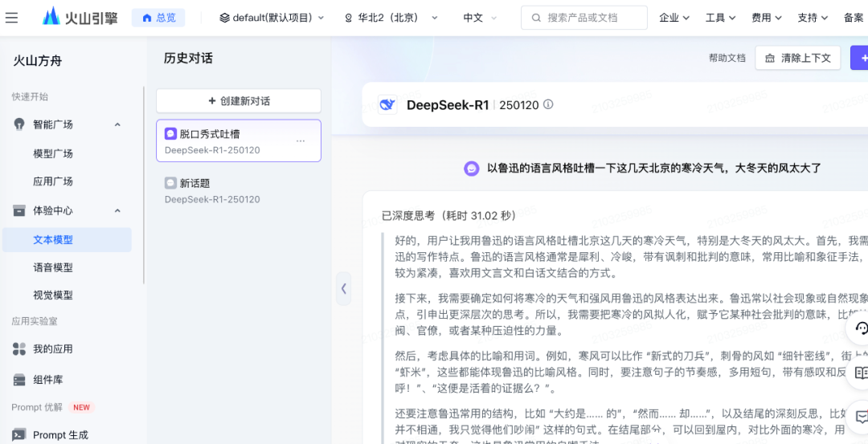The height and width of the screenshot is (444, 868).
Task: Click the search magnifier icon
Action: (x=536, y=18)
